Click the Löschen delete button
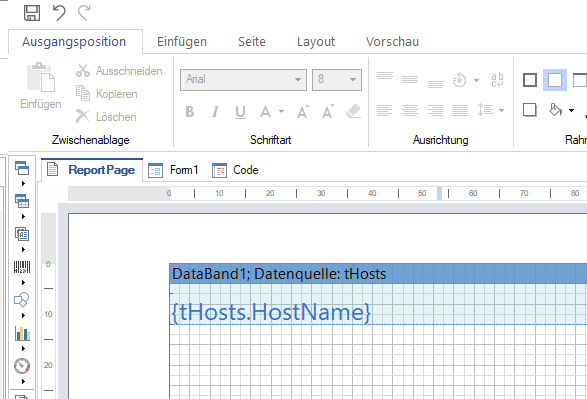This screenshot has width=587, height=399. click(x=106, y=116)
